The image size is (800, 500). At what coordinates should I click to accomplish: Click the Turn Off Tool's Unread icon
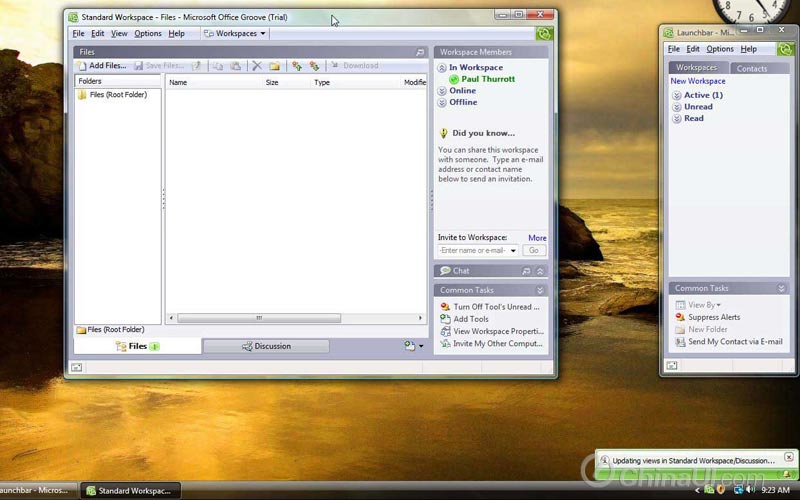coord(444,307)
